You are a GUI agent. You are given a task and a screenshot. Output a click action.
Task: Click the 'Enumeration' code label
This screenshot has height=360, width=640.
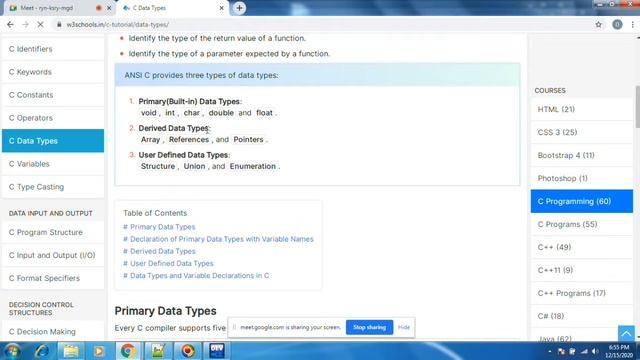(x=253, y=167)
